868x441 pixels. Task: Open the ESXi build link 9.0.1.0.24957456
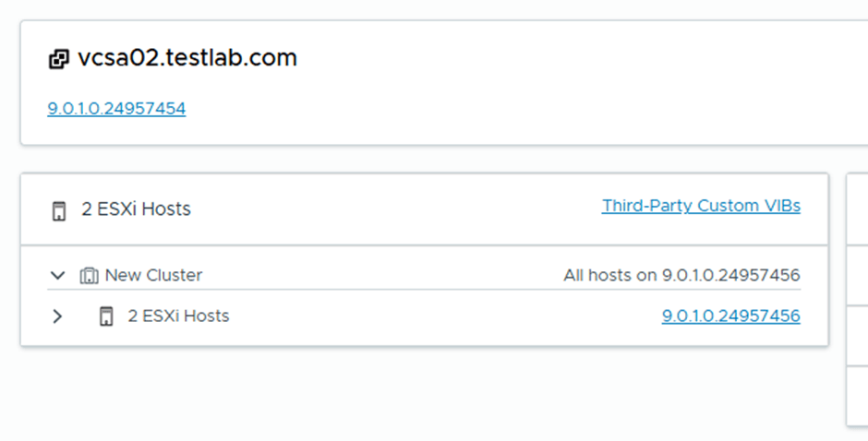point(730,316)
